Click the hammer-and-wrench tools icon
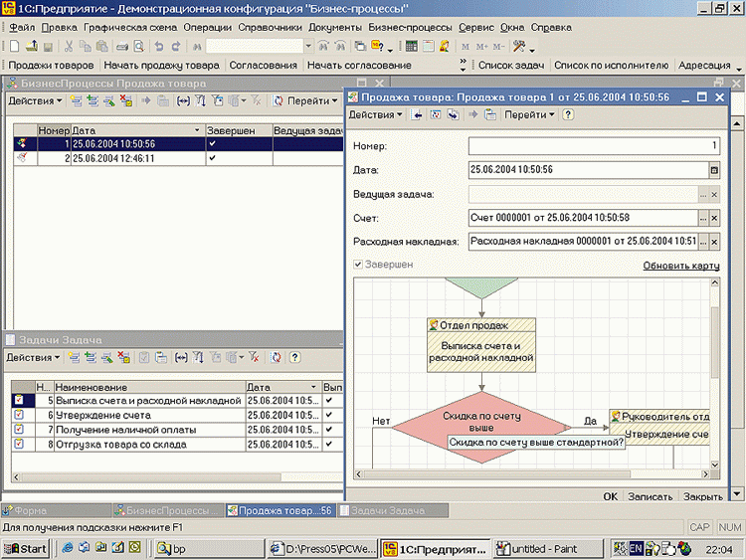Screen dimensions: 746x560 (518, 46)
